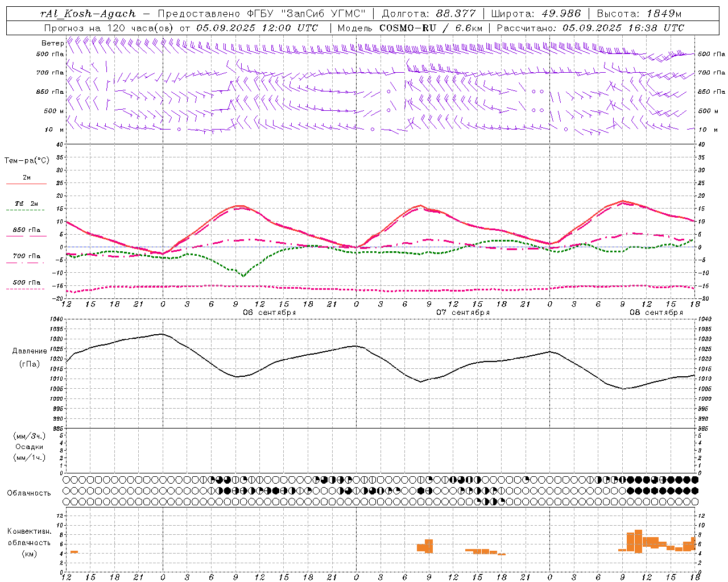
Task: Click the (мм/1ч.) precipitation unit label
Action: [30, 458]
